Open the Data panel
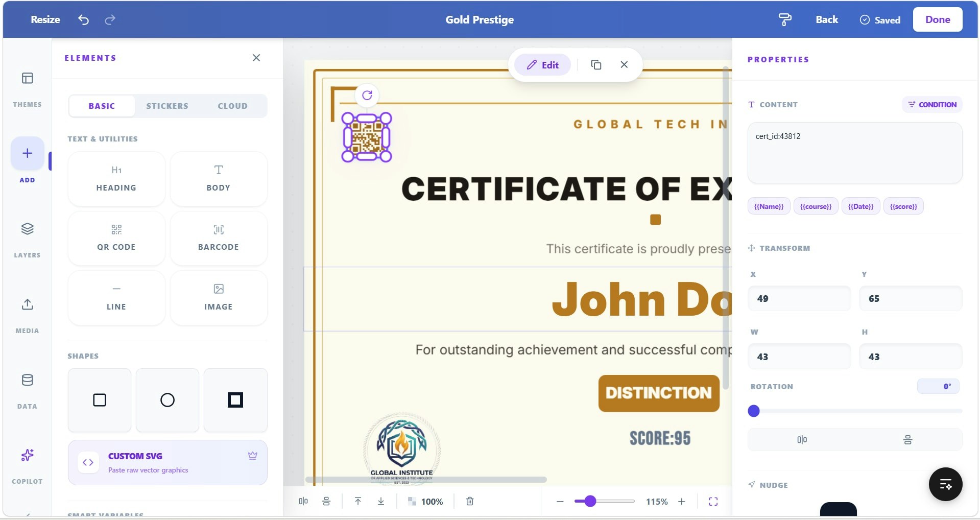 tap(27, 390)
